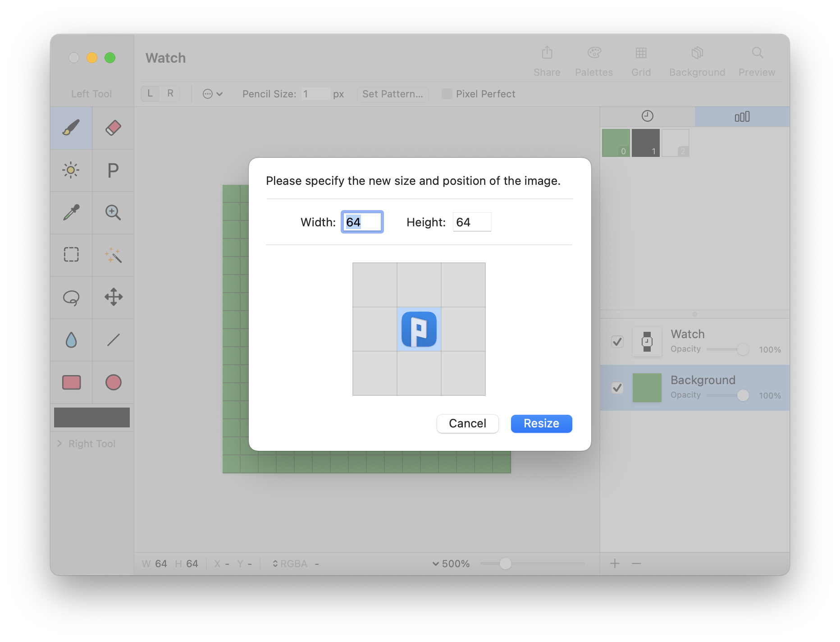The image size is (840, 642).
Task: Click the Height input field
Action: 472,222
